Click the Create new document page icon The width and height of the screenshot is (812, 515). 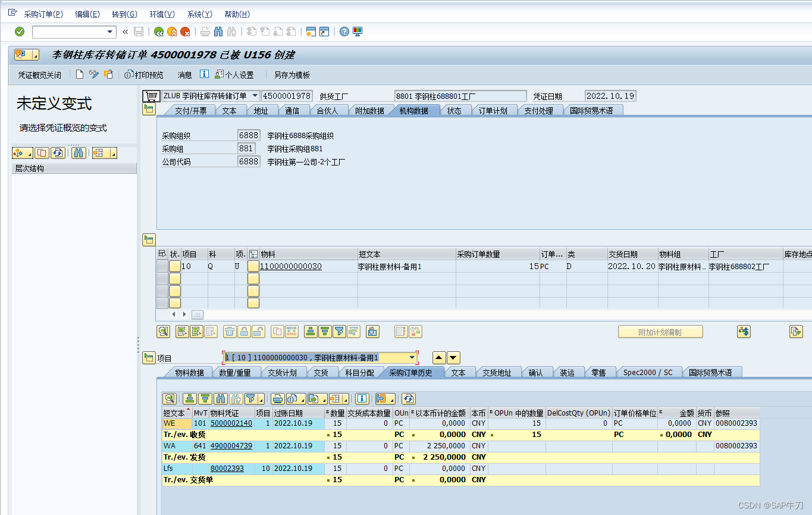point(80,74)
